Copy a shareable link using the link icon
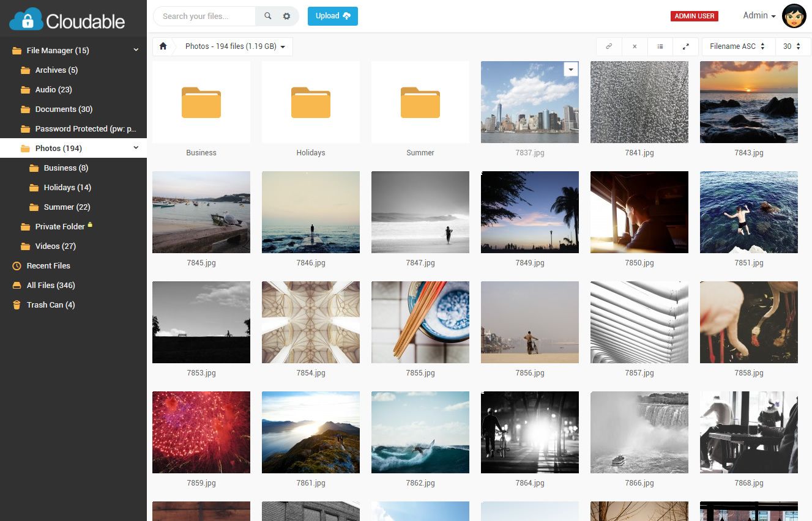Screen dimensions: 812x521 [609, 46]
